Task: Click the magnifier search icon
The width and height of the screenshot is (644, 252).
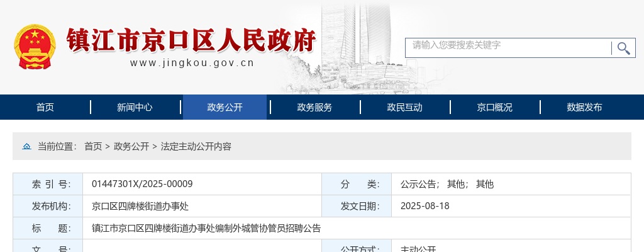Action: 623,48
